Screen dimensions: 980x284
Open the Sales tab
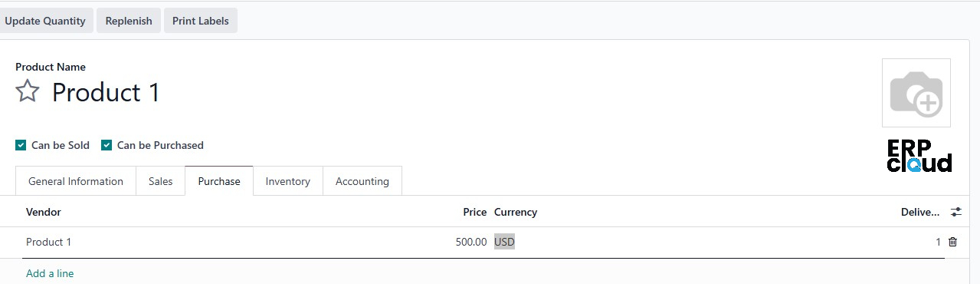tap(161, 181)
